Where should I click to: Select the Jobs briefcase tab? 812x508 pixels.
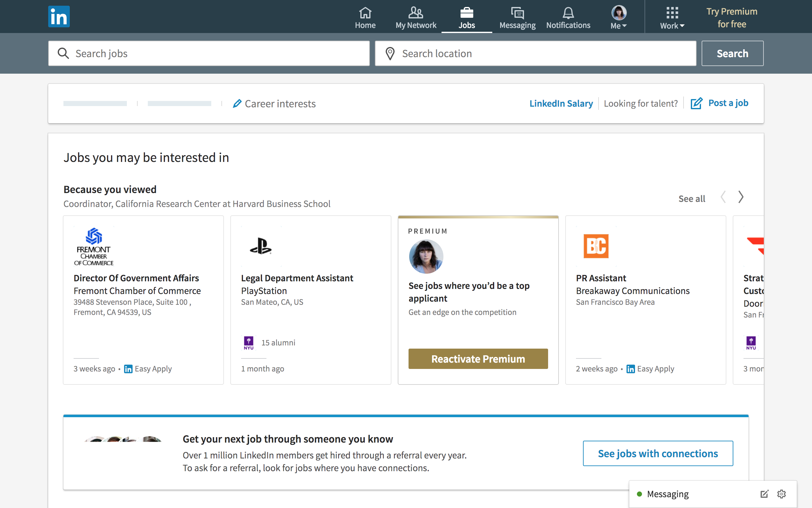click(466, 17)
